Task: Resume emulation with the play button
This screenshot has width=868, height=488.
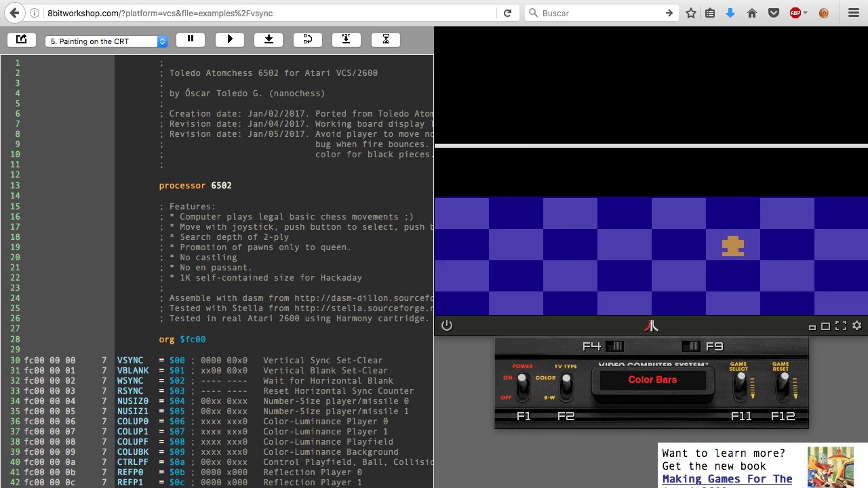Action: [230, 40]
